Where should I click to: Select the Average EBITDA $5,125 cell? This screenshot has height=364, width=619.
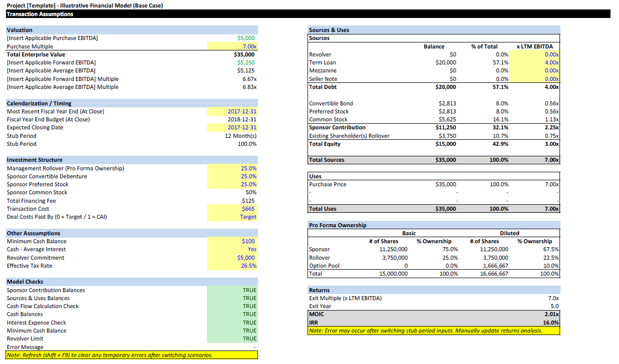(x=246, y=70)
